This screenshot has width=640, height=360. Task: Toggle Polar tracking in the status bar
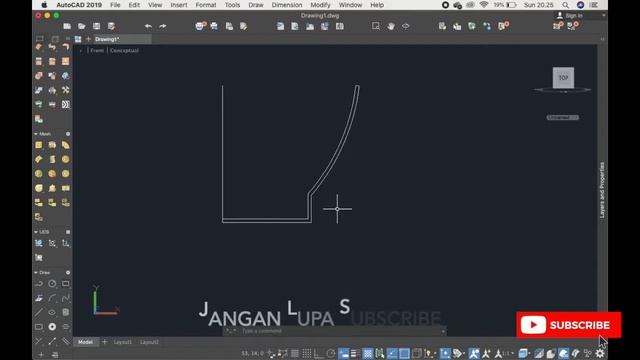(331, 353)
